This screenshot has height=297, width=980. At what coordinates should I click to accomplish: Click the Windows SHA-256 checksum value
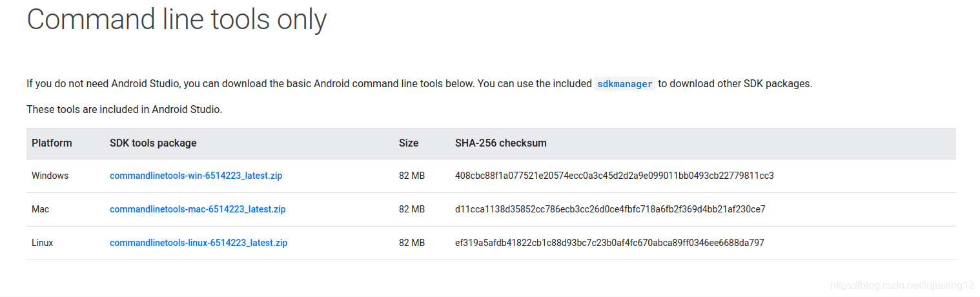615,176
